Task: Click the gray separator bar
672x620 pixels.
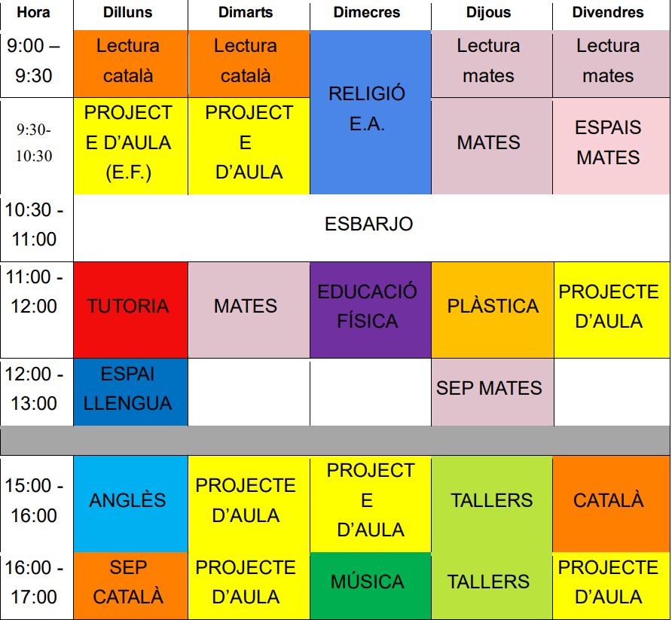Action: 335,440
